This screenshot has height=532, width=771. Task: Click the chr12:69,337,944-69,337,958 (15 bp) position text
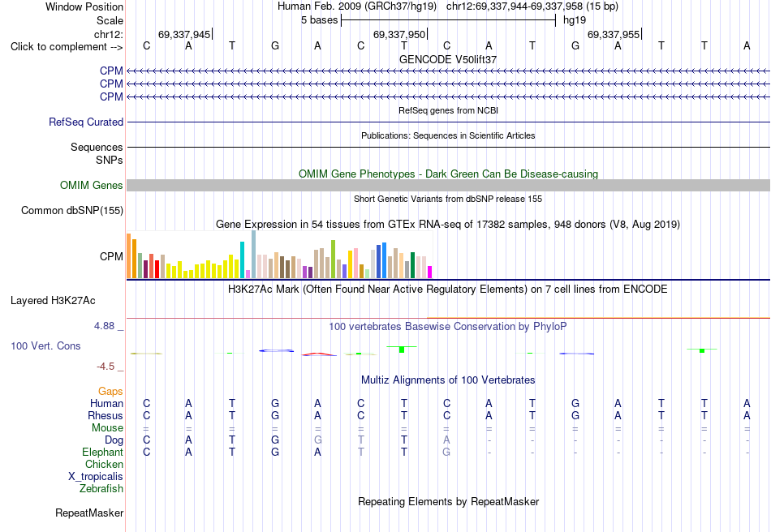pyautogui.click(x=532, y=6)
